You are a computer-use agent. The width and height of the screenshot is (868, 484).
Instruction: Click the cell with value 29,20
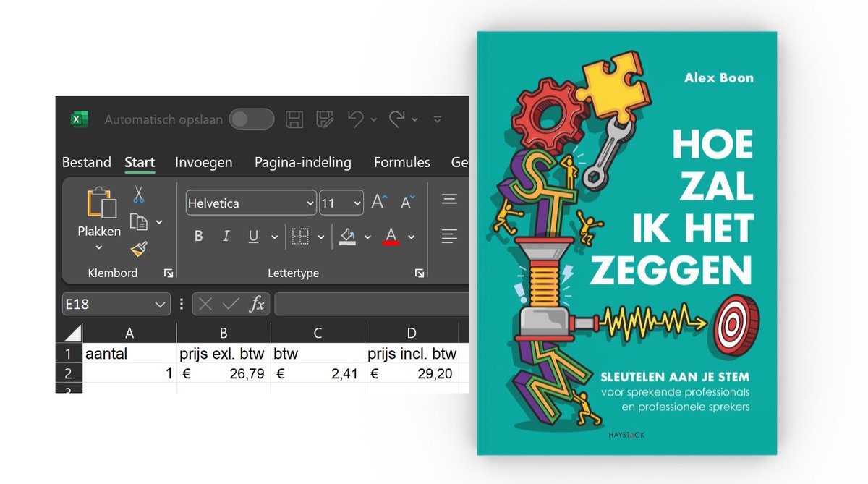point(412,373)
